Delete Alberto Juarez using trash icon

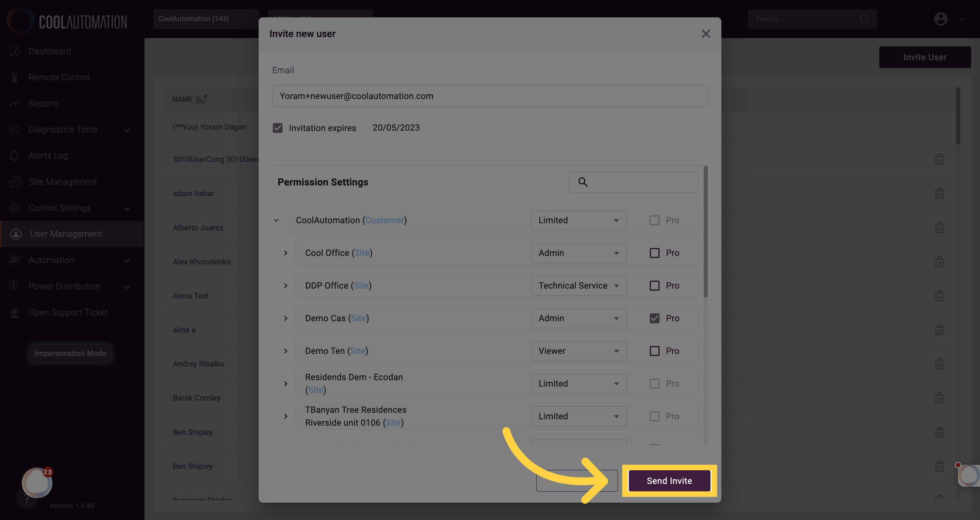939,227
